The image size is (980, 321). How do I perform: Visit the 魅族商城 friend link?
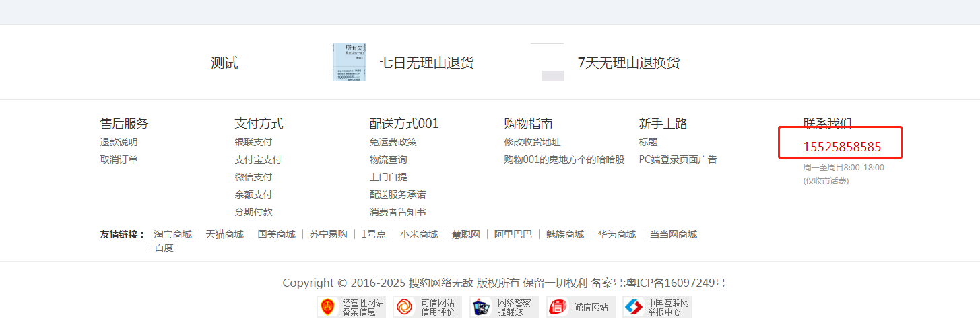pyautogui.click(x=565, y=234)
